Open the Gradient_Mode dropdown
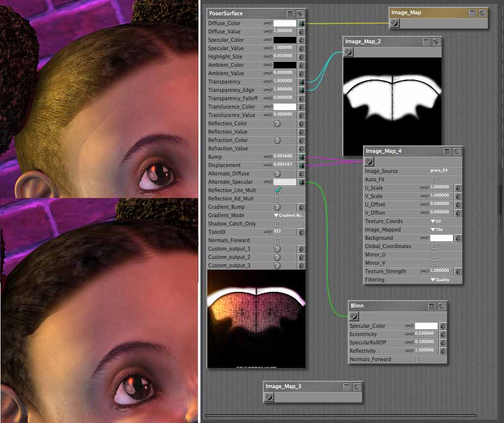Viewport: 504px width, 423px height. tap(288, 215)
